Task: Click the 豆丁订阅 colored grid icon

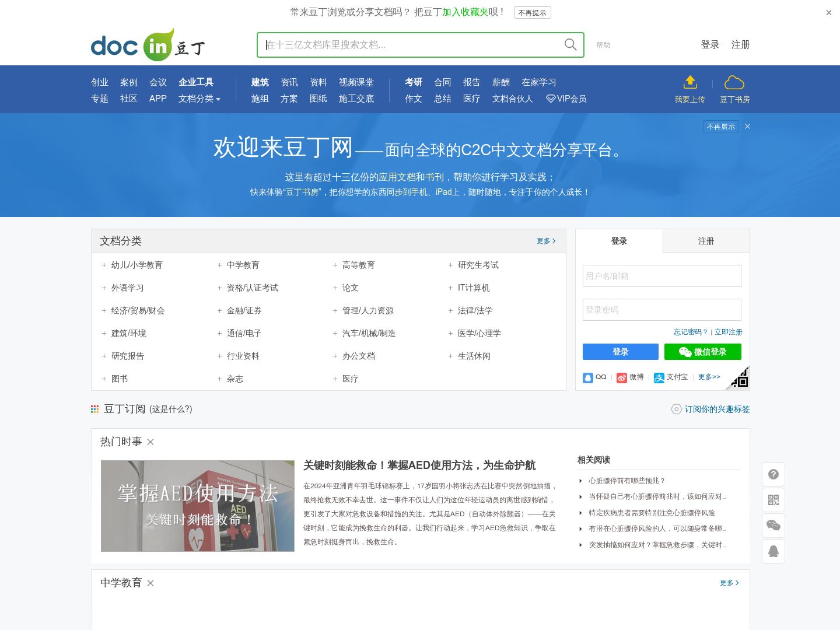Action: click(x=94, y=409)
